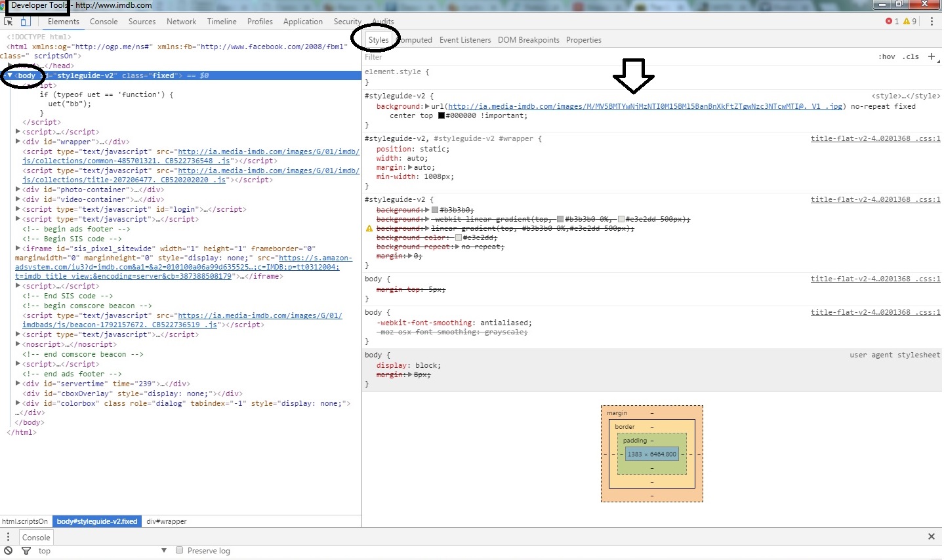Add a new style rule with plus icon
The width and height of the screenshot is (944, 560).
tap(931, 56)
